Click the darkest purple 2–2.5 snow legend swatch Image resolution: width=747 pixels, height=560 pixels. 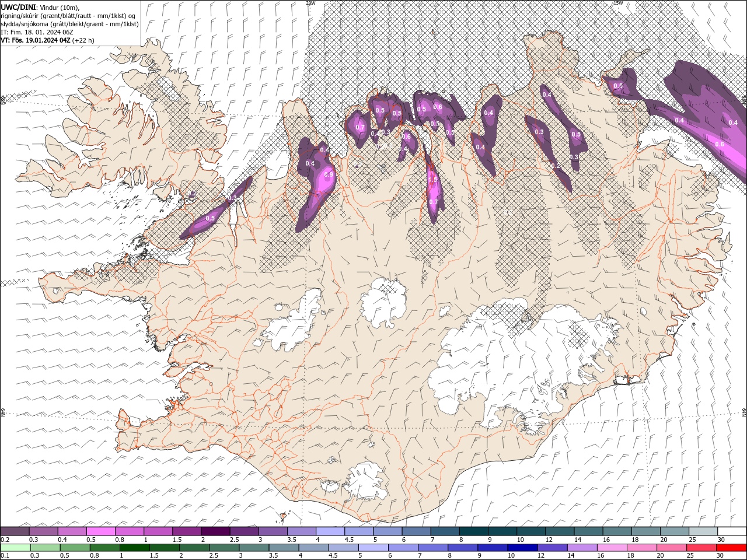click(215, 531)
